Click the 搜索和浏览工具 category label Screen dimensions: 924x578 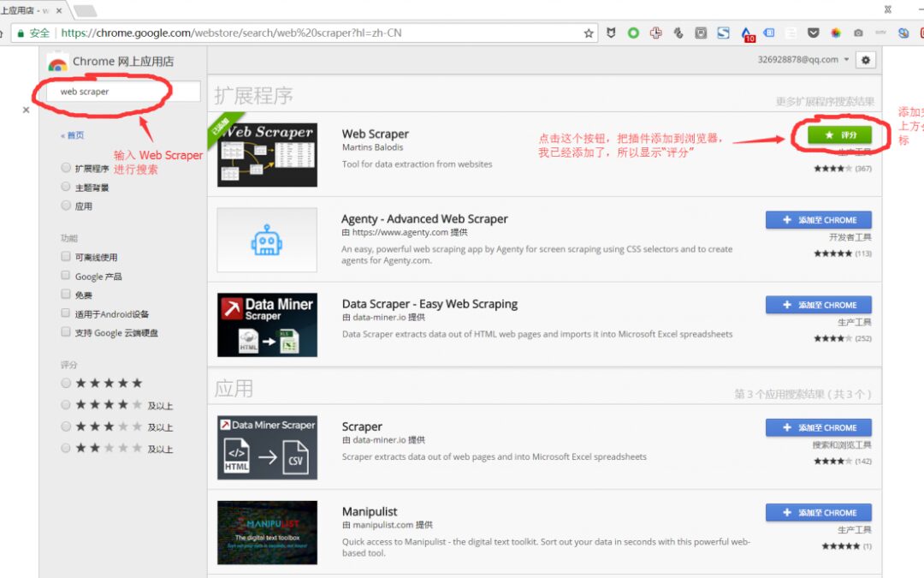(842, 444)
